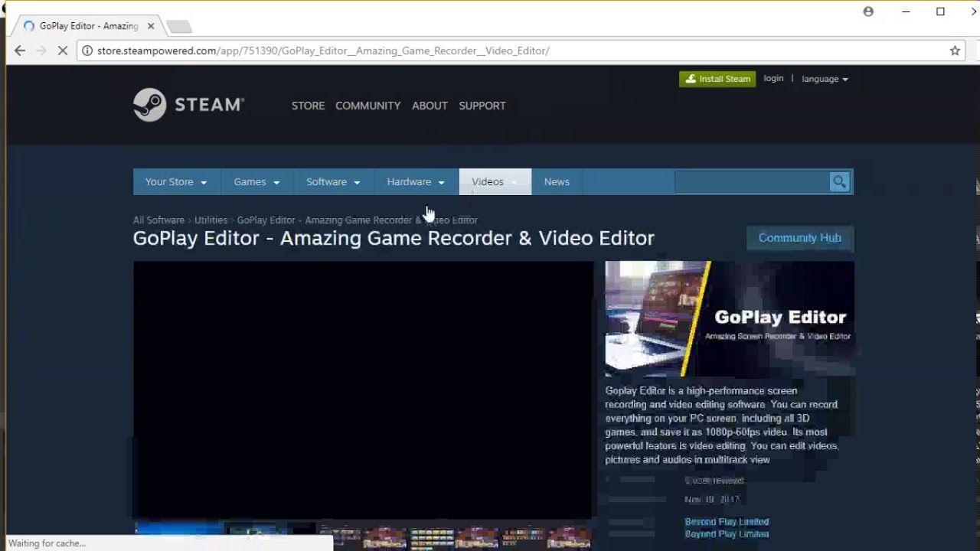Click the second Beyond Play Limited publisher link

(727, 534)
